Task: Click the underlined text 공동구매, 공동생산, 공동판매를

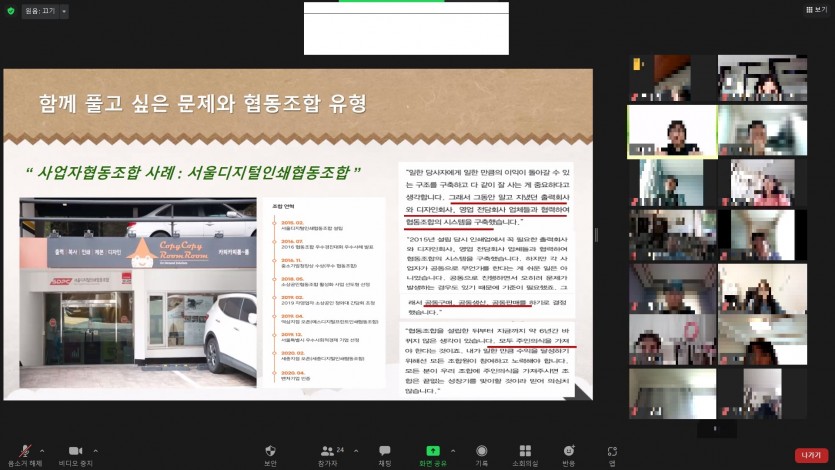Action: (477, 302)
